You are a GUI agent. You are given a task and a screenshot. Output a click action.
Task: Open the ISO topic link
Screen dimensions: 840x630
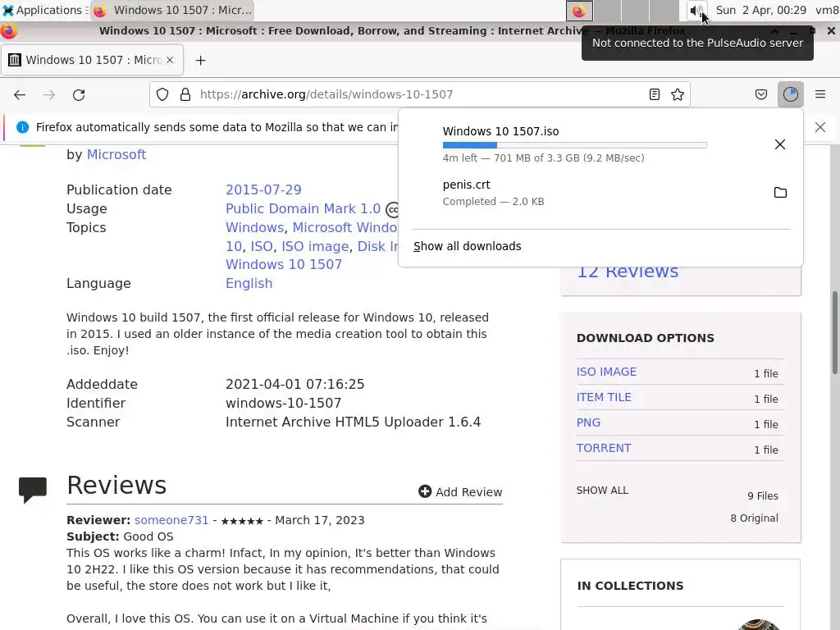[x=262, y=246]
